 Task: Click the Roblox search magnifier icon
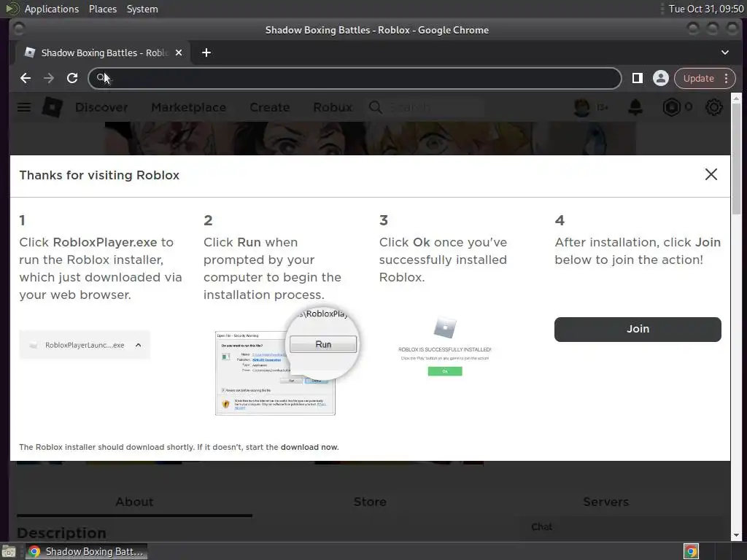(x=376, y=108)
